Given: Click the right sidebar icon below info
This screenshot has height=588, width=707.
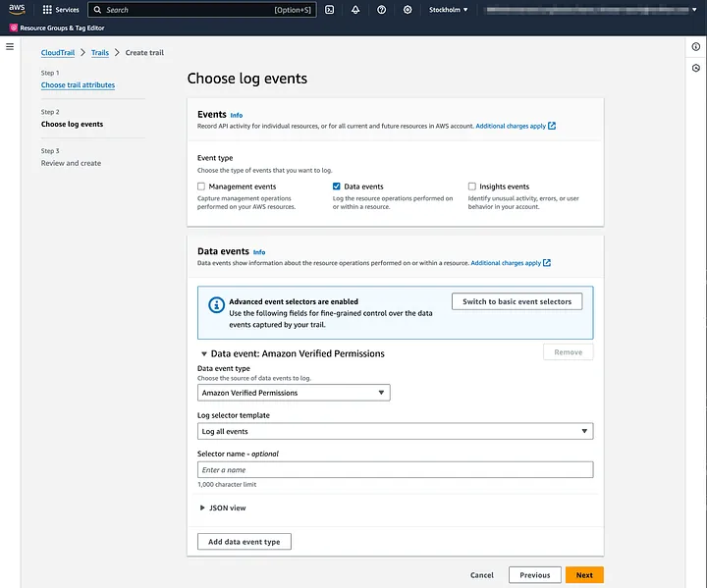Looking at the screenshot, I should [x=696, y=68].
